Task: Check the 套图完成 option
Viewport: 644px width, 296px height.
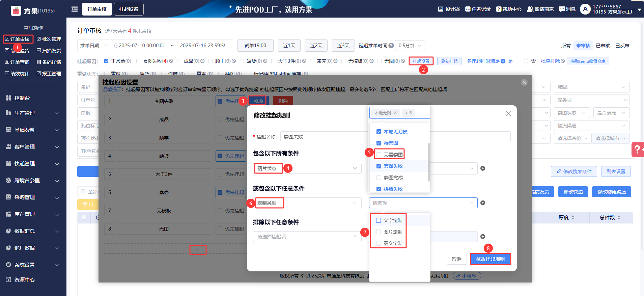Action: [x=379, y=178]
